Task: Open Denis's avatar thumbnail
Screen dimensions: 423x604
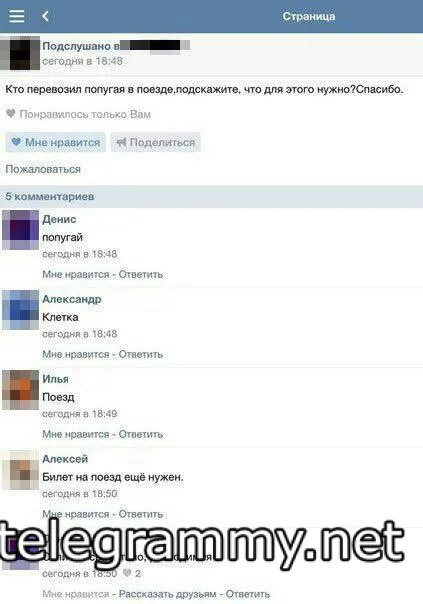Action: [20, 230]
